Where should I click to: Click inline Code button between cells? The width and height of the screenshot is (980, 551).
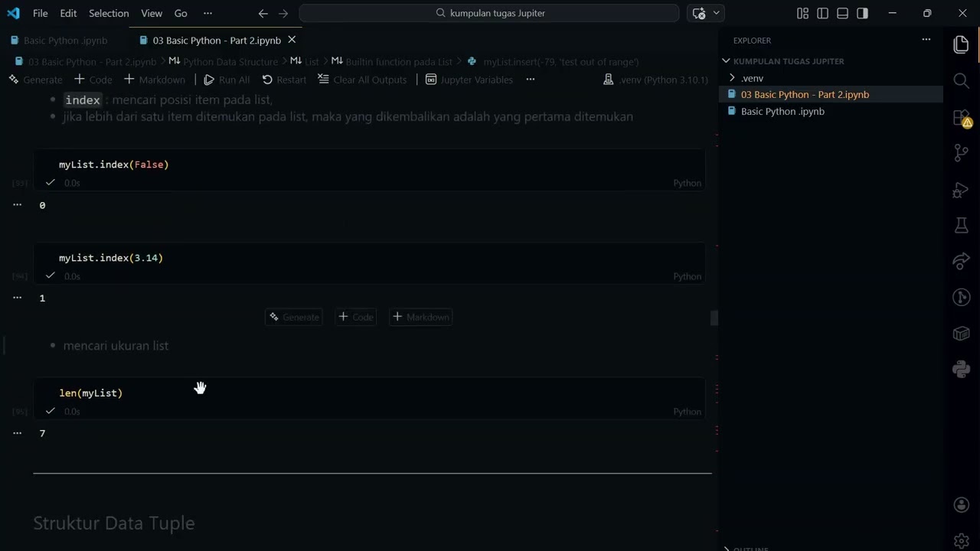point(356,317)
